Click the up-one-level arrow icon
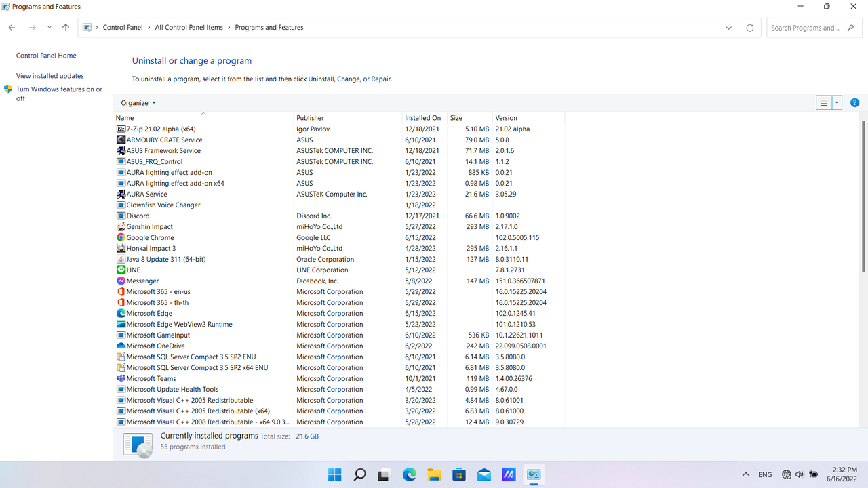This screenshot has height=488, width=868. pos(65,27)
